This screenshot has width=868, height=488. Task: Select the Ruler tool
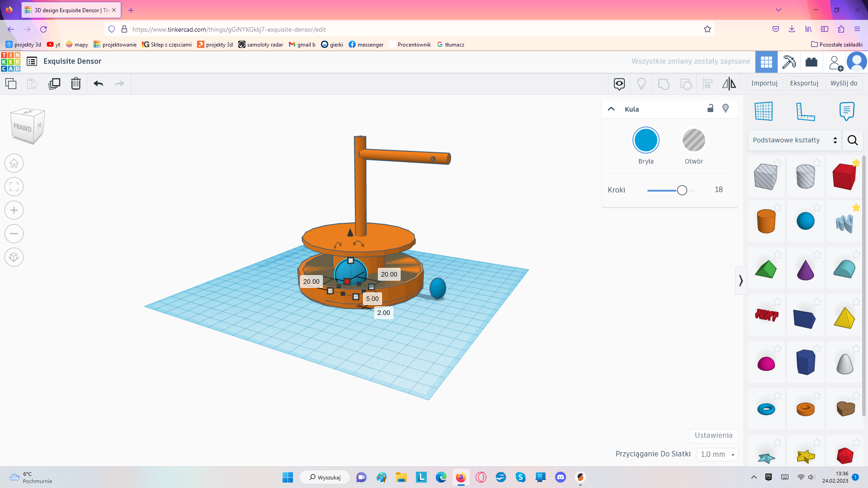[805, 111]
